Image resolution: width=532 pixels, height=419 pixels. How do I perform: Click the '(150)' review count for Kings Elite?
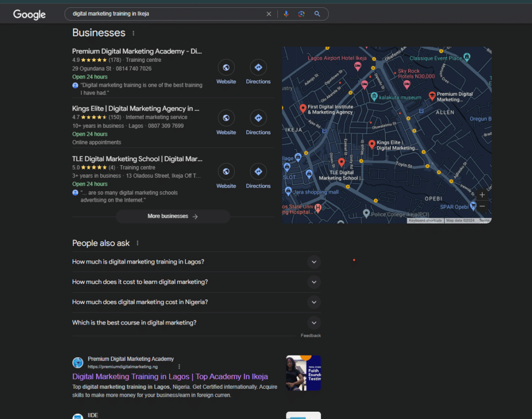115,117
